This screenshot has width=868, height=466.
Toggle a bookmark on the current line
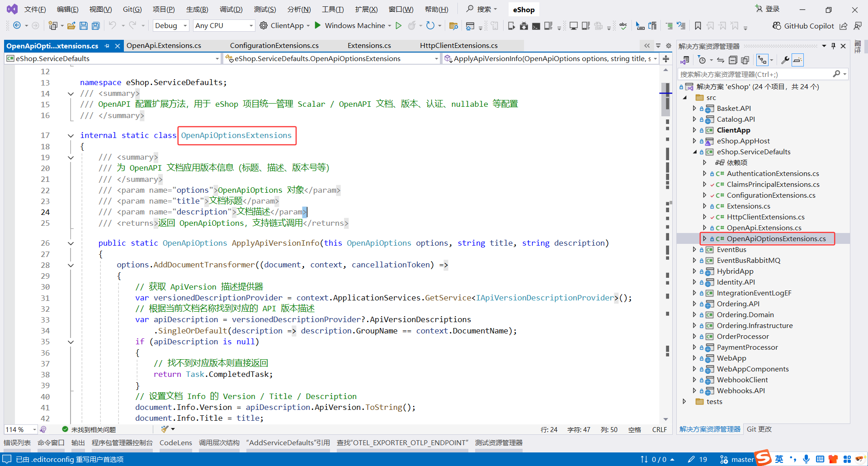[698, 26]
